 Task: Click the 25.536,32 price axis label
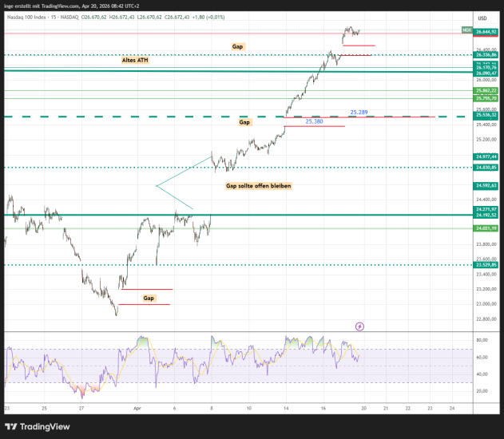(x=486, y=116)
